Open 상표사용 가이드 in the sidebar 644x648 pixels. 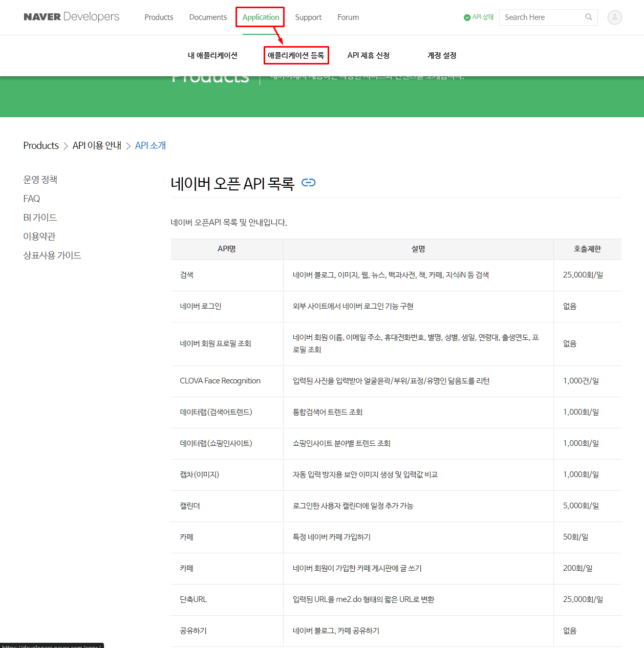click(52, 255)
